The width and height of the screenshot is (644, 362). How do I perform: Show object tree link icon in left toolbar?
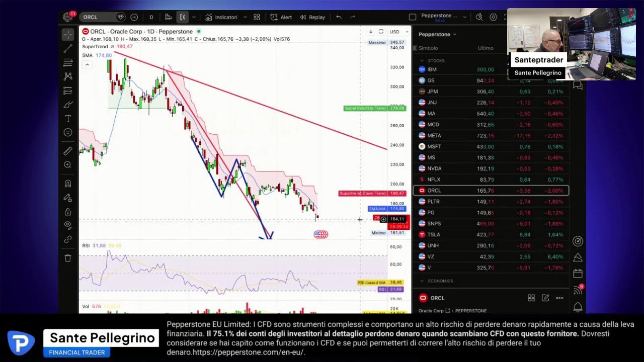68,239
